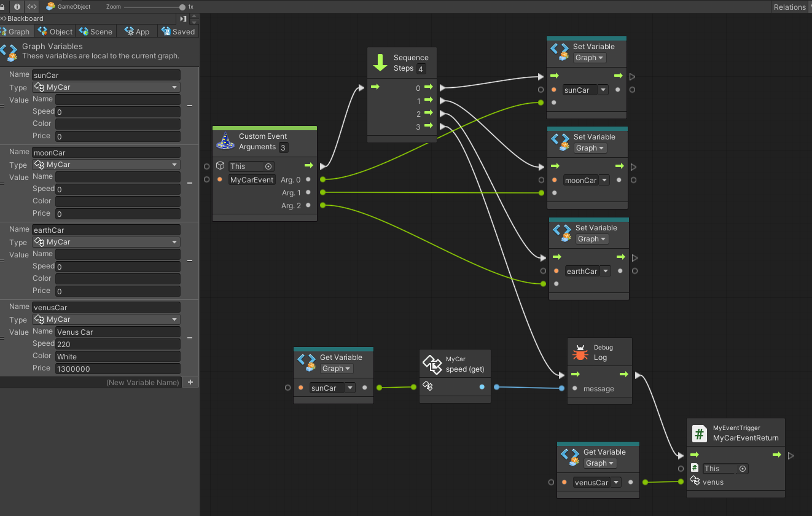Click the Get Variable sunCar node icon
This screenshot has width=812, height=516.
(306, 362)
